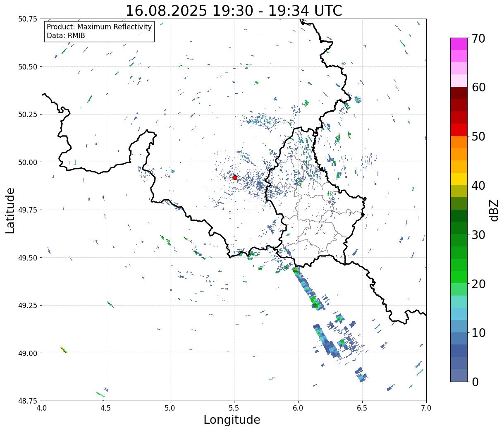Click the plot title '16.08.2025 19:30 - 19:34 UTC'
The image size is (504, 430).
pyautogui.click(x=234, y=11)
